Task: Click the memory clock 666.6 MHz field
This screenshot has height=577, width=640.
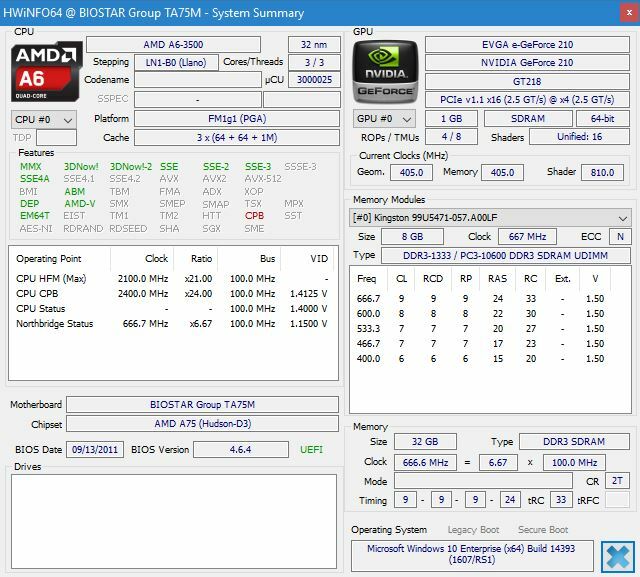Action: point(425,463)
